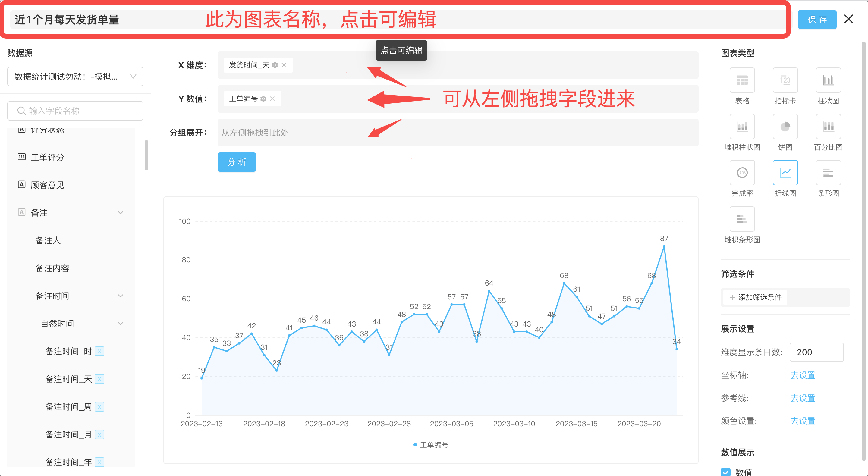Remove the 工单编号 field tag
The height and width of the screenshot is (476, 868).
tap(272, 99)
